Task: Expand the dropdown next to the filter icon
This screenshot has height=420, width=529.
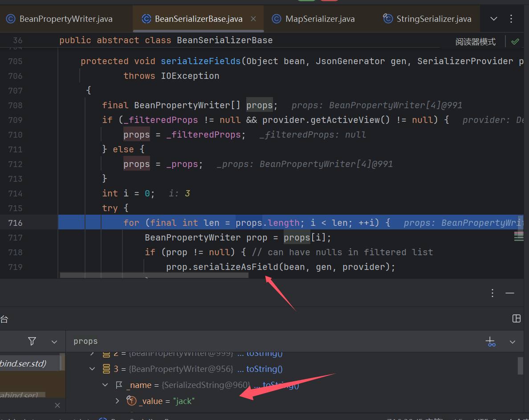Action: tap(54, 342)
